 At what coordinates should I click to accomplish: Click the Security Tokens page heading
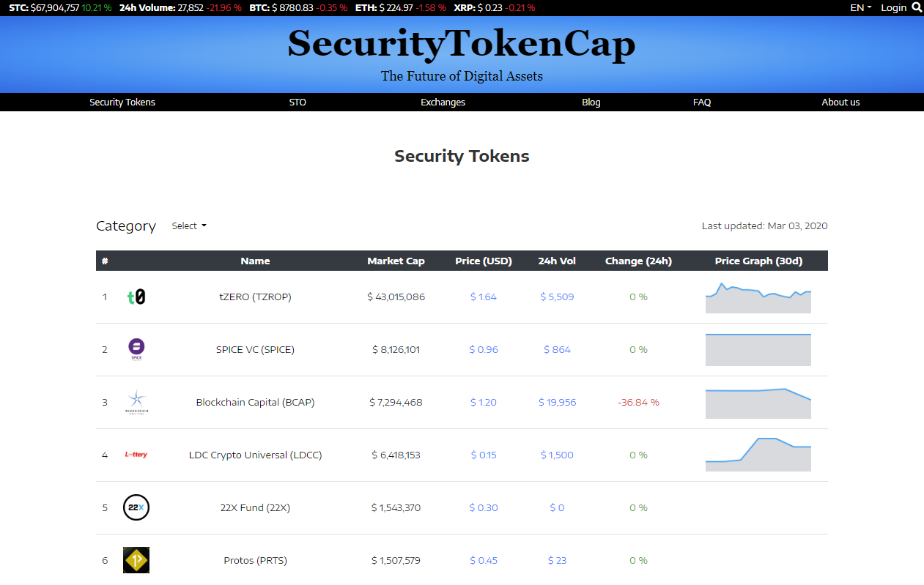[x=462, y=156]
